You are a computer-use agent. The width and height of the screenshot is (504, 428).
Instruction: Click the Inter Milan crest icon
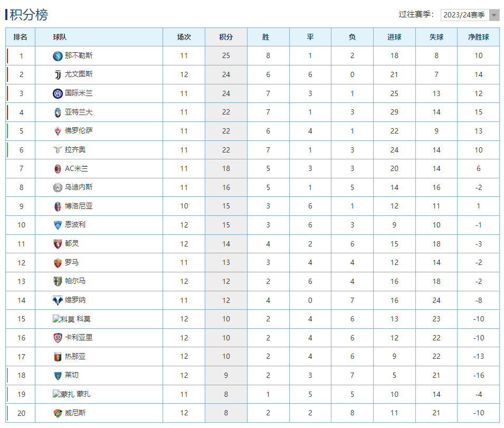pyautogui.click(x=58, y=93)
